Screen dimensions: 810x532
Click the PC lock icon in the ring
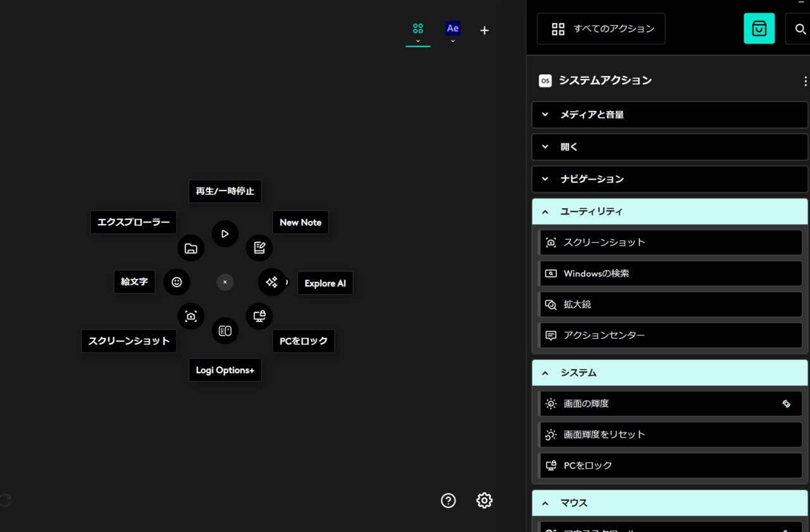[259, 316]
